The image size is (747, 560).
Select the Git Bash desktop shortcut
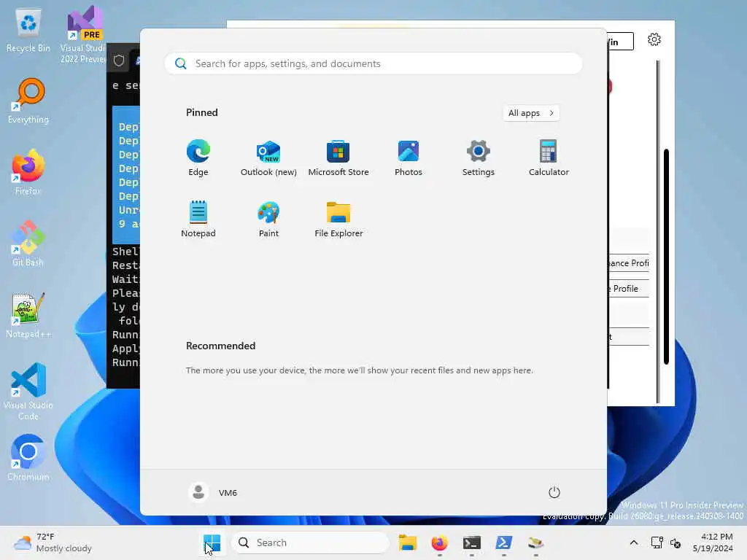[x=28, y=244]
